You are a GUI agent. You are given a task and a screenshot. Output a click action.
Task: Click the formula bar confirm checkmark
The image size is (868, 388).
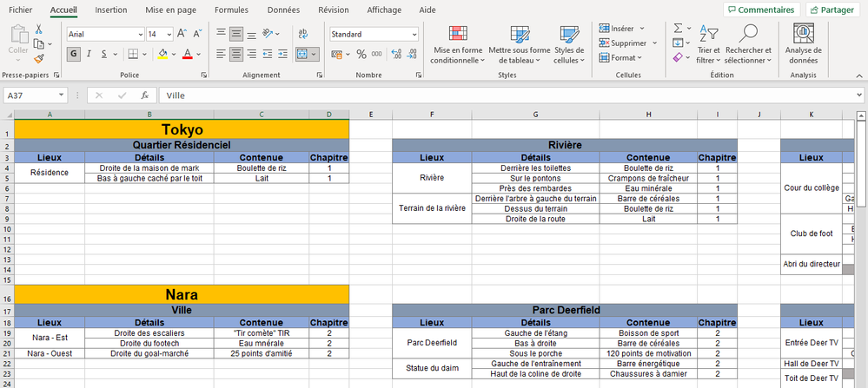pyautogui.click(x=123, y=95)
